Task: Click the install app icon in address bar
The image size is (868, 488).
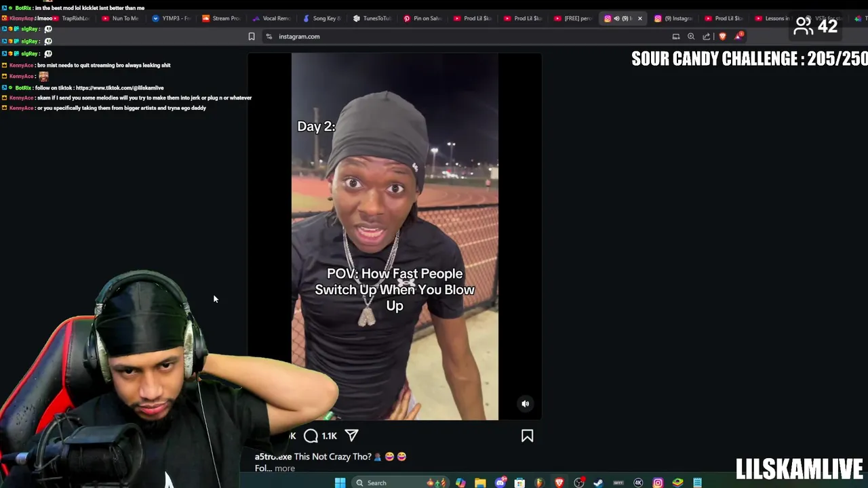Action: (675, 37)
